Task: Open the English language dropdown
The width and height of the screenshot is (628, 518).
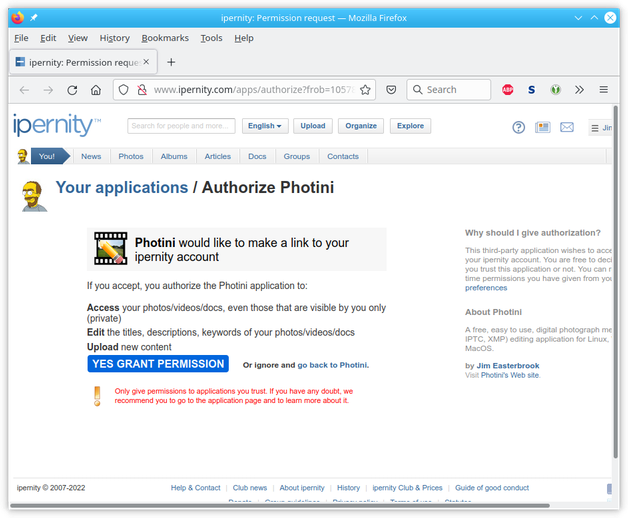Action: [x=265, y=126]
